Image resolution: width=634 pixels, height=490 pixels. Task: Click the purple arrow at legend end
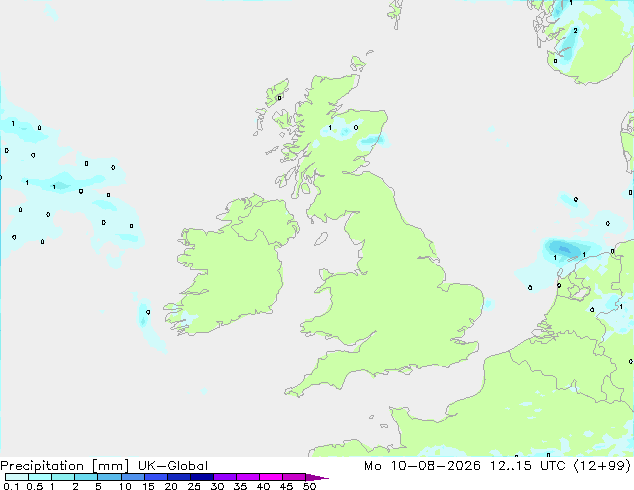point(317,477)
